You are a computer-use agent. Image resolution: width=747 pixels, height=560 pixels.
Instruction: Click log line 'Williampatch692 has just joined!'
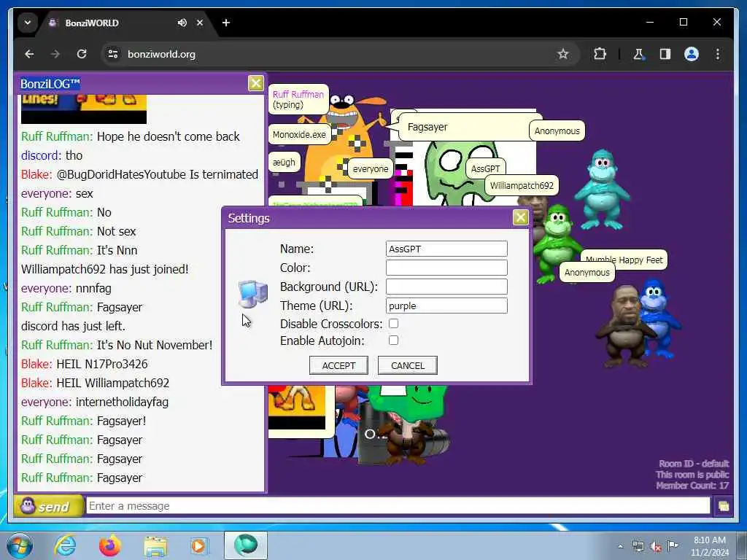[x=105, y=269]
